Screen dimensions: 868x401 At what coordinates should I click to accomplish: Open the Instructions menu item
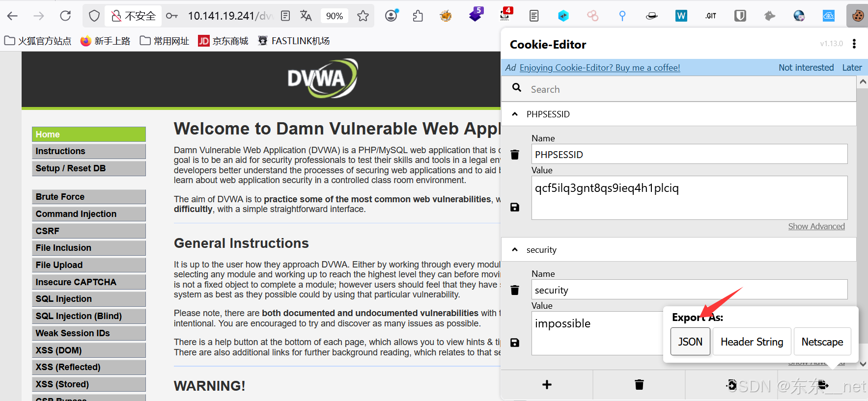click(x=89, y=151)
